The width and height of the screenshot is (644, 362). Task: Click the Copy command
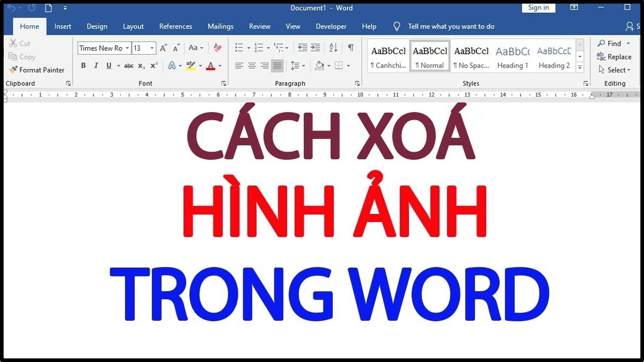pyautogui.click(x=22, y=57)
